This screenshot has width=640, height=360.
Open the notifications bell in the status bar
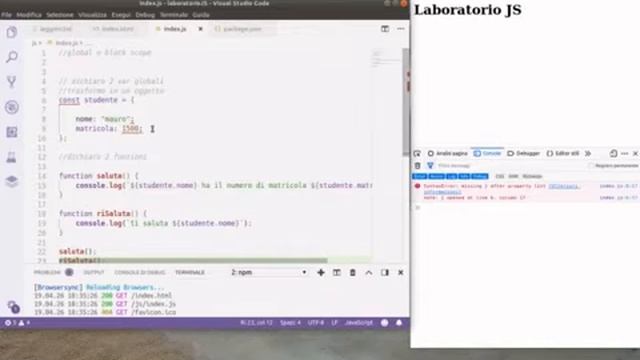pyautogui.click(x=399, y=322)
